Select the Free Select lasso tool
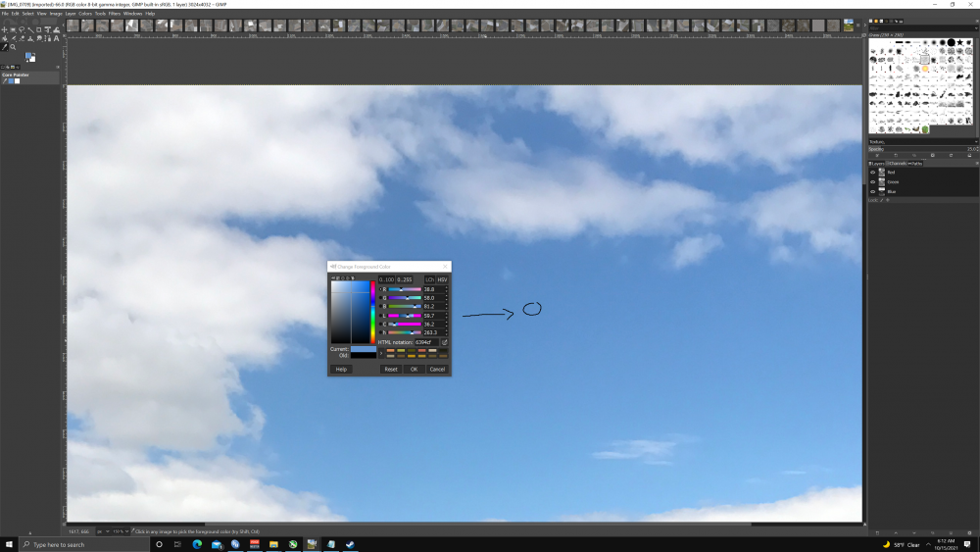 pos(22,29)
